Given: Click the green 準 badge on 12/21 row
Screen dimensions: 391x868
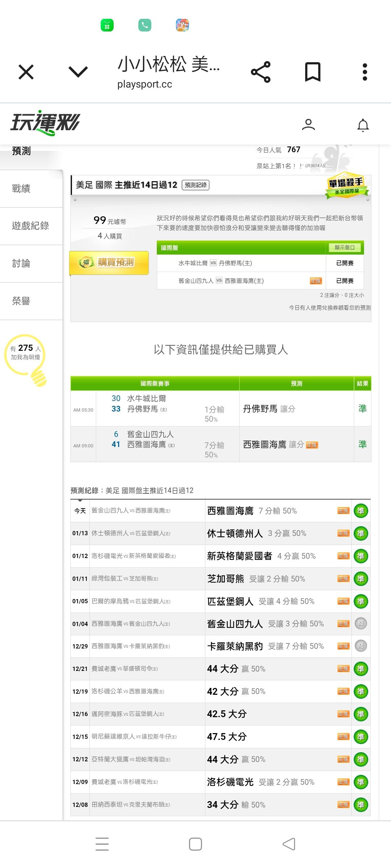Looking at the screenshot, I should point(361,669).
